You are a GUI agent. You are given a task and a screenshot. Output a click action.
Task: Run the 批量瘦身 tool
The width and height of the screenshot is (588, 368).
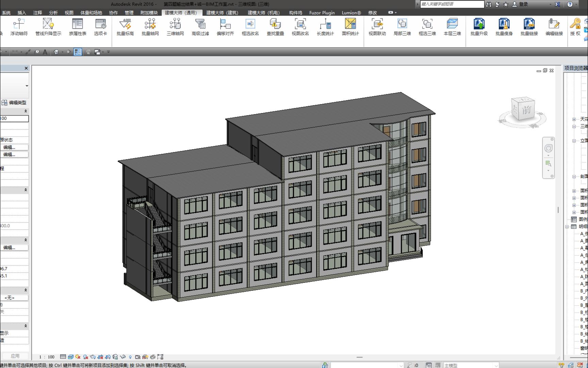[504, 27]
